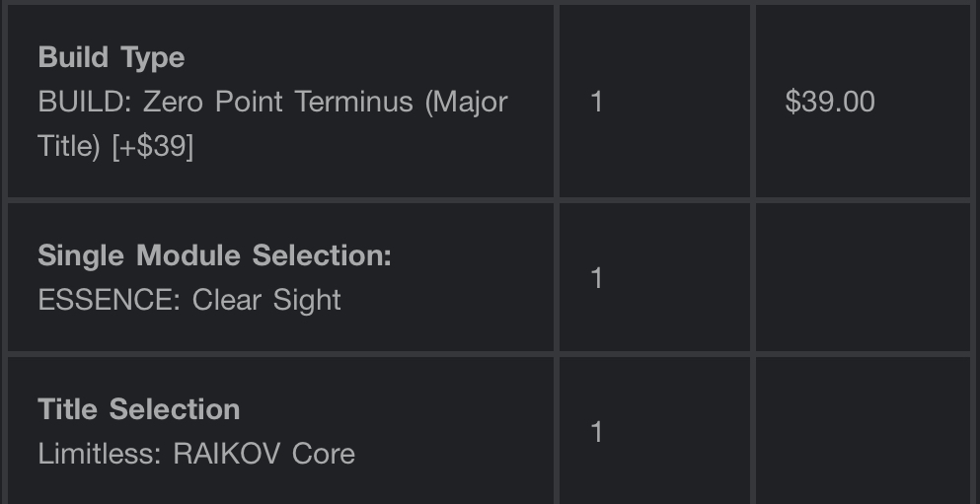The image size is (980, 504).
Task: Select the Limitless: RAIKOV Core text
Action: pyautogui.click(x=196, y=453)
